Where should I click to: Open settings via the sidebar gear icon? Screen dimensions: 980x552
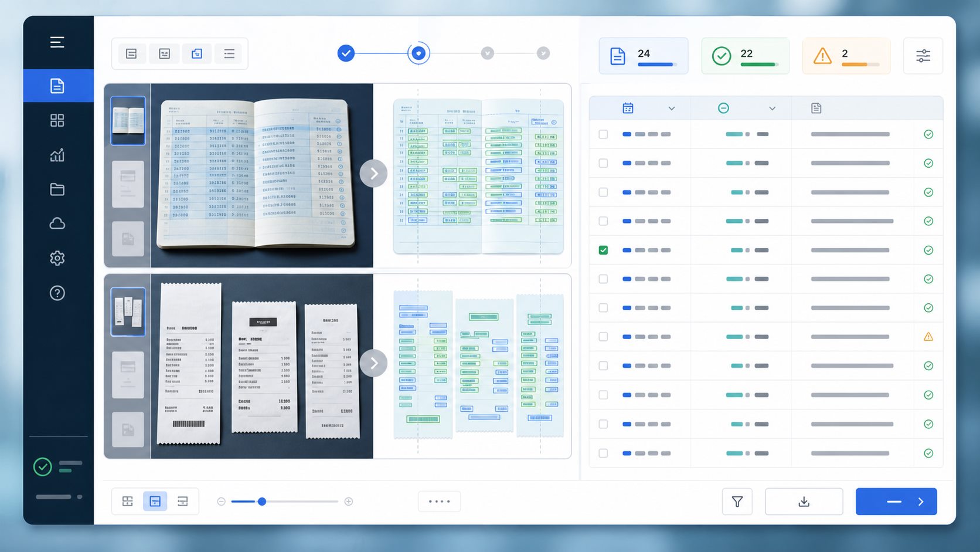click(57, 258)
